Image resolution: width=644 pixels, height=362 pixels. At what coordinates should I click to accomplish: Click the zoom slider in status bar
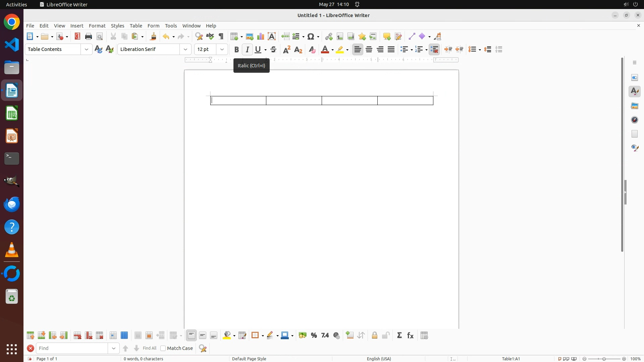604,359
